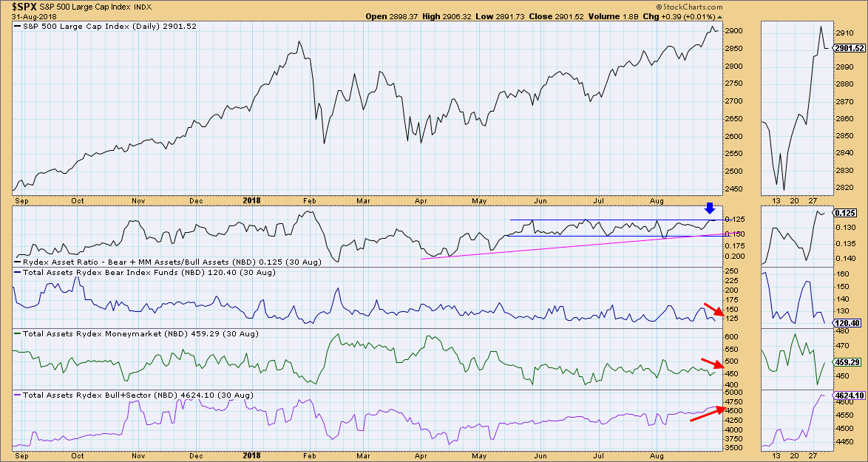Click the 160 label in zoom panel
The image size is (868, 462).
(843, 274)
